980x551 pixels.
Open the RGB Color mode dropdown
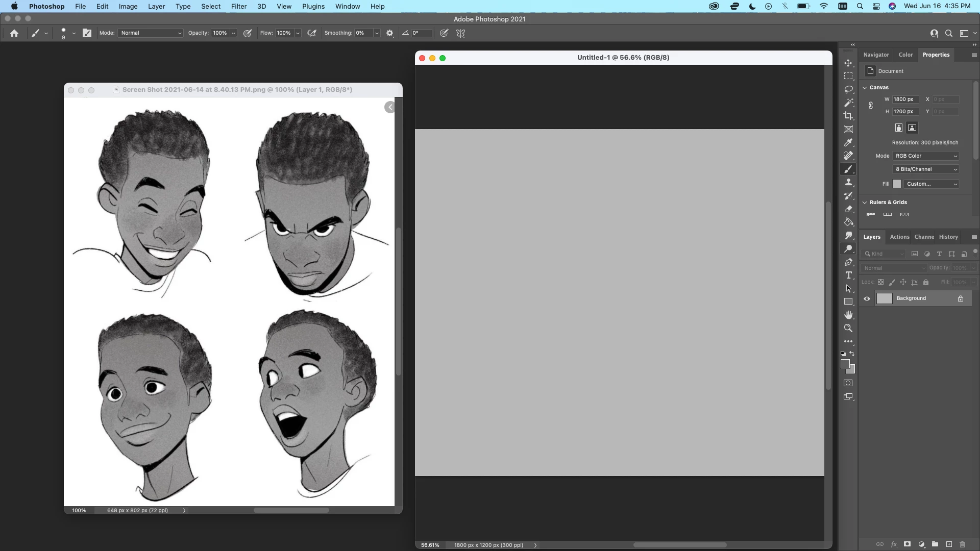point(926,156)
